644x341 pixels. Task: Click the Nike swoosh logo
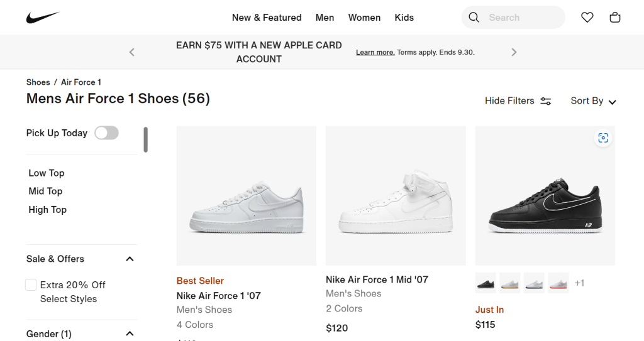click(42, 18)
